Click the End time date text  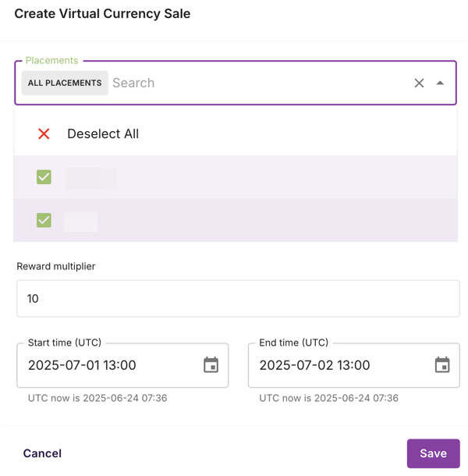tap(314, 365)
